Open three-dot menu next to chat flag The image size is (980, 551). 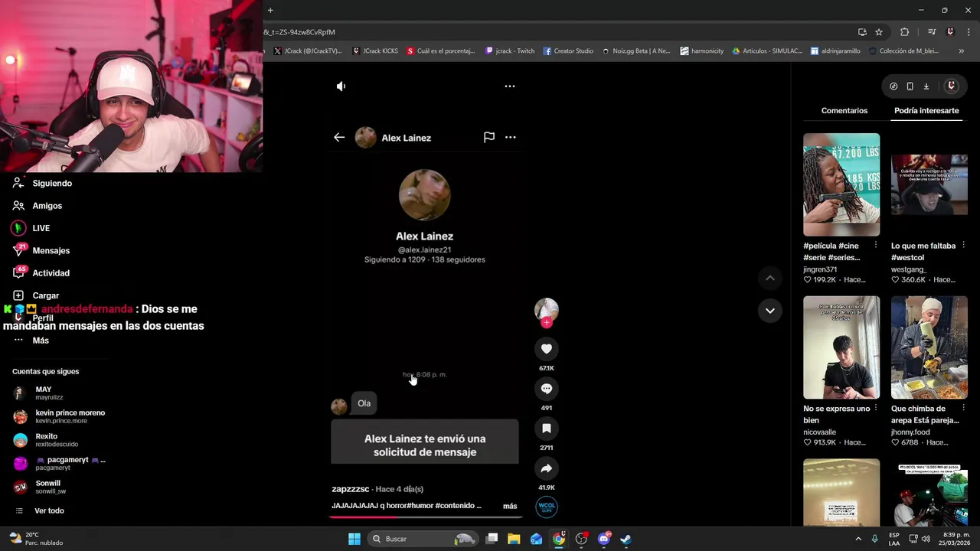pyautogui.click(x=511, y=138)
